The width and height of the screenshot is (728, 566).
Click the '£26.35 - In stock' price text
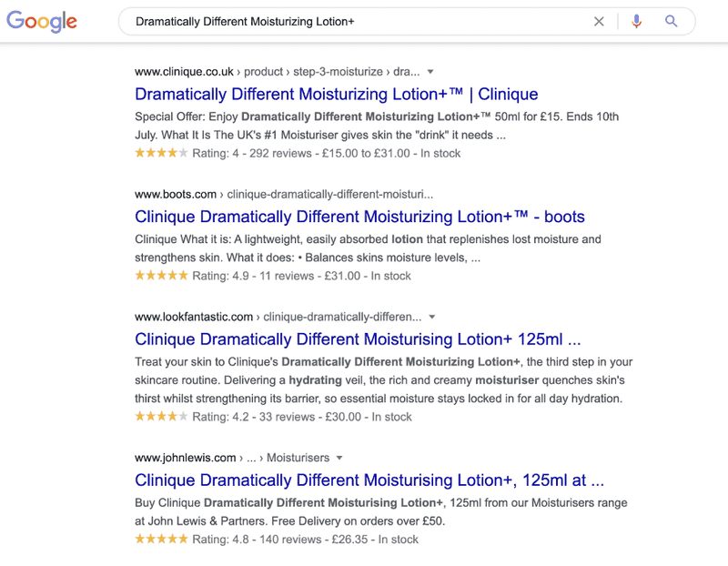tap(375, 540)
